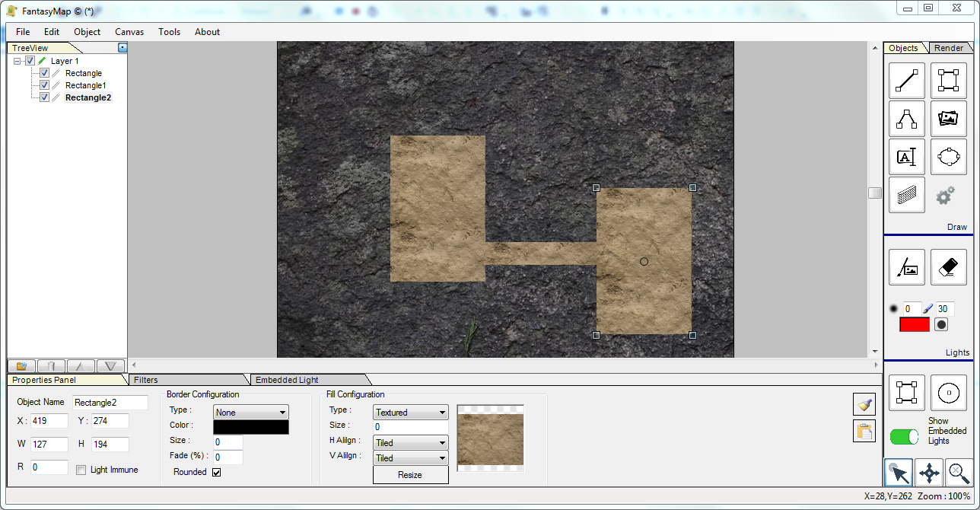Open the Edit menu
The image size is (980, 510).
[x=52, y=32]
